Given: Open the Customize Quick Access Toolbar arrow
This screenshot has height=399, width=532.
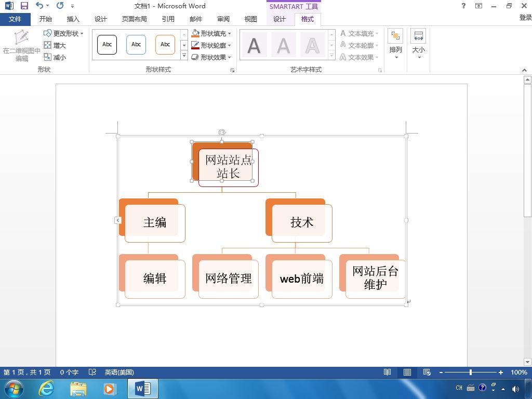Looking at the screenshot, I should [x=72, y=6].
